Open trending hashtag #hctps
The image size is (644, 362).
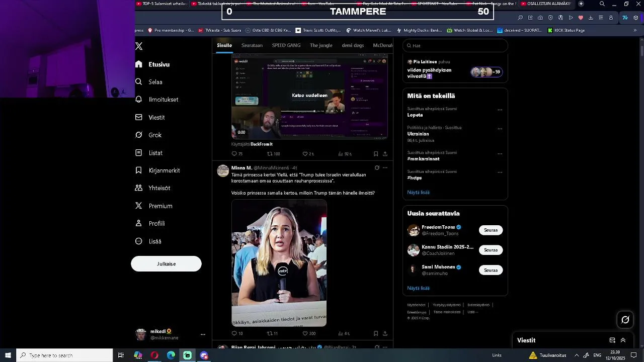(x=415, y=178)
